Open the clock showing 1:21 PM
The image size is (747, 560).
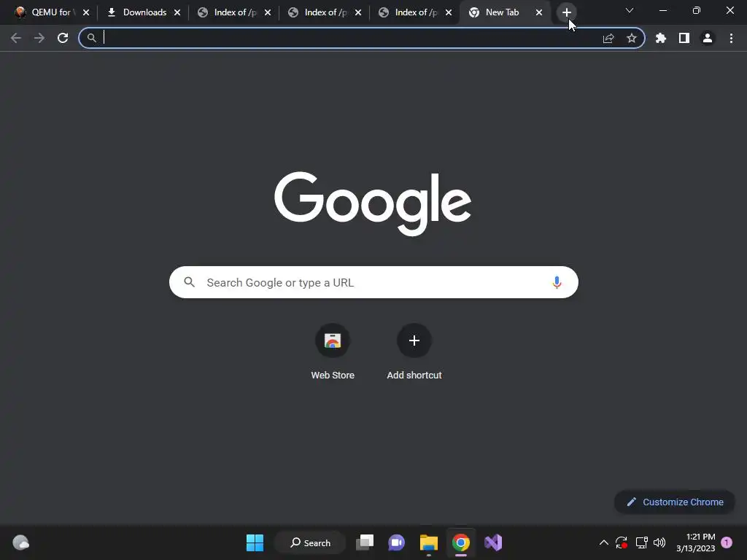coord(695,542)
